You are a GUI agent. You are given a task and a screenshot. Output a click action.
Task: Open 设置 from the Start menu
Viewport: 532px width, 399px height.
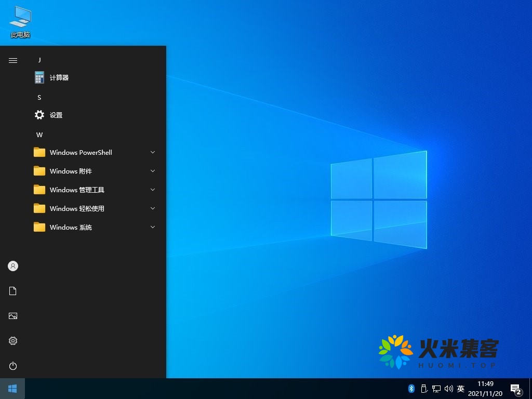(57, 115)
